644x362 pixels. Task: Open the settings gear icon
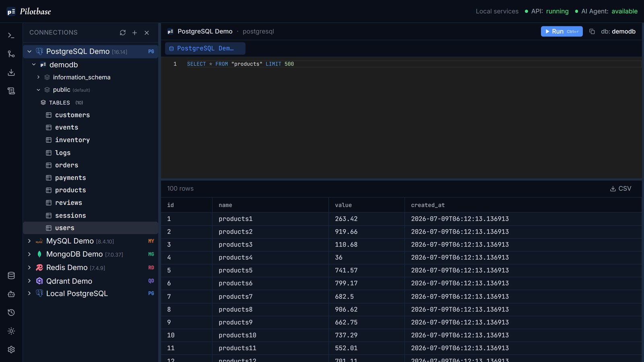(x=11, y=350)
